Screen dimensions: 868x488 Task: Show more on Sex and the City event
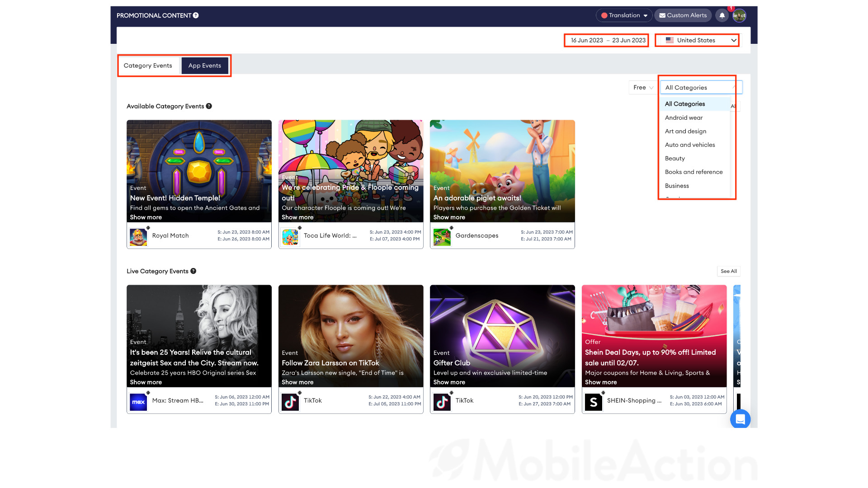click(146, 382)
